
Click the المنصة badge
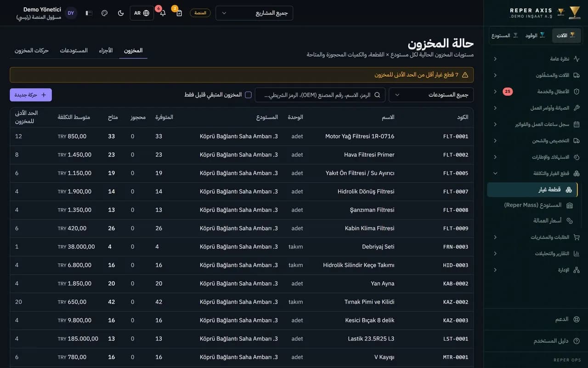(200, 13)
